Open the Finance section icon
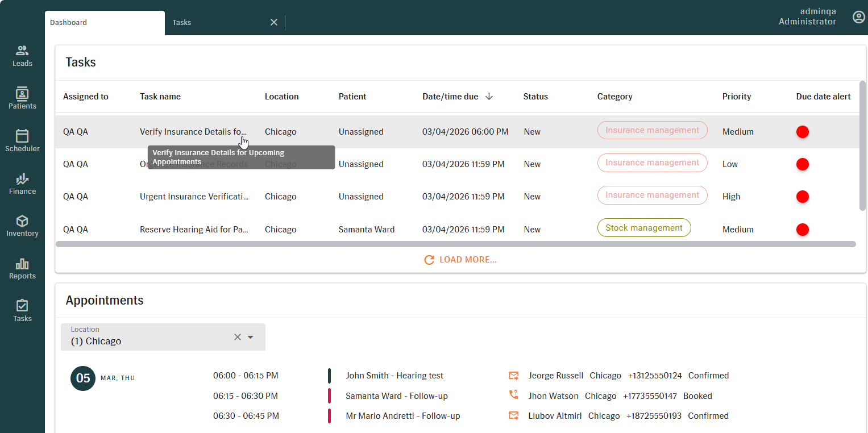This screenshot has width=868, height=433. pyautogui.click(x=22, y=179)
